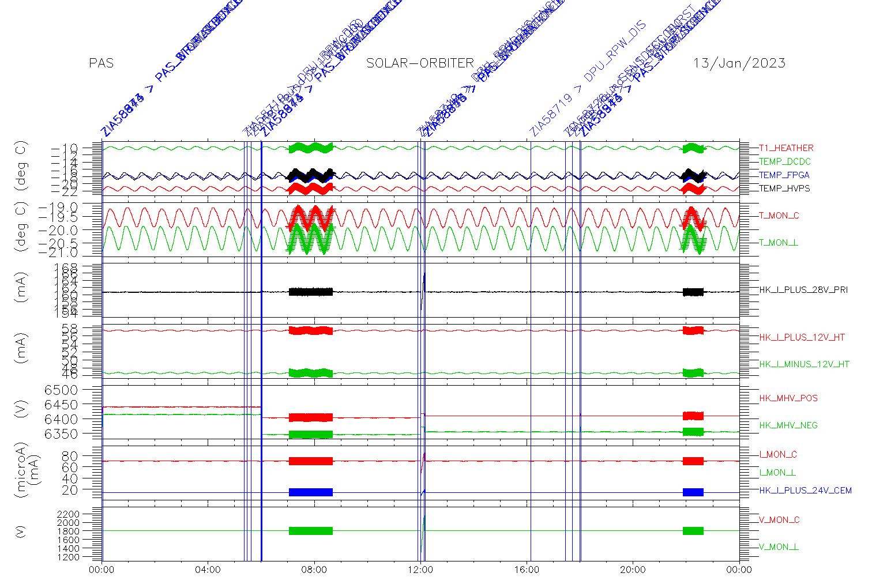Click the TEMP_HVPS legend label
Screen dimensions: 872x588
(x=784, y=189)
